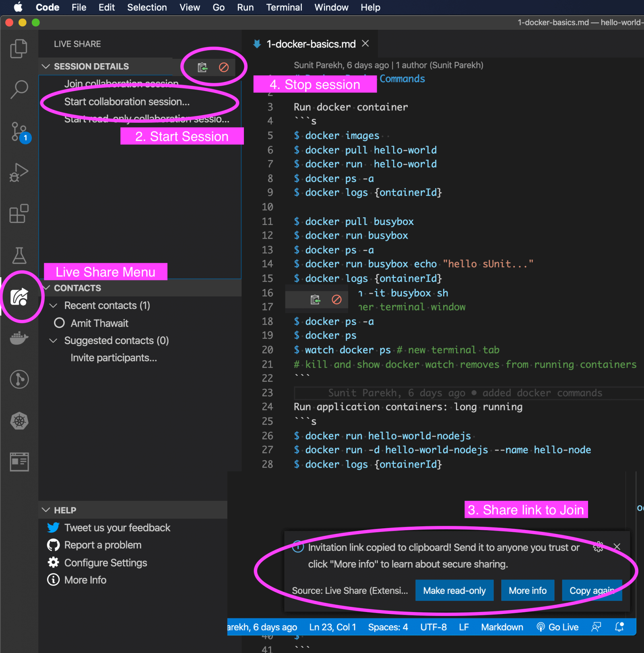The height and width of the screenshot is (653, 644).
Task: Open the Run menu
Action: (245, 7)
